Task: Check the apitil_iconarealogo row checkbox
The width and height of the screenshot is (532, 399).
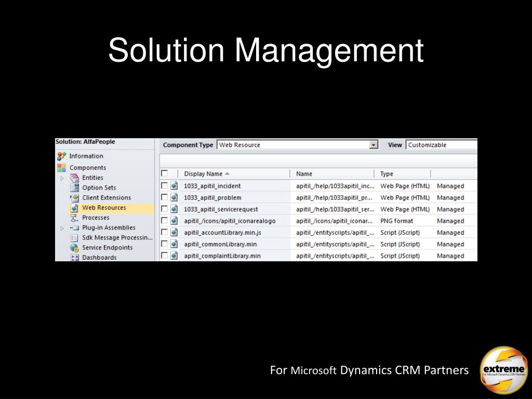Action: coord(165,220)
